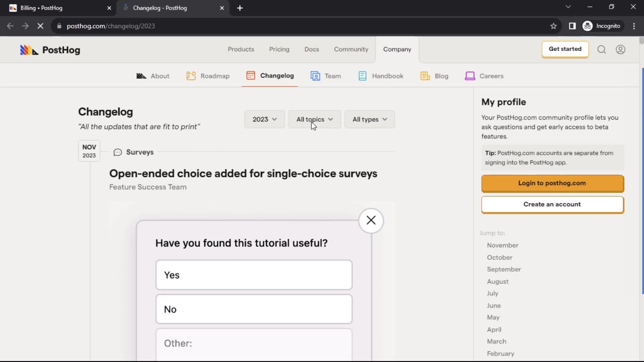Image resolution: width=644 pixels, height=362 pixels.
Task: Click the Changelog calendar icon
Action: tap(251, 76)
